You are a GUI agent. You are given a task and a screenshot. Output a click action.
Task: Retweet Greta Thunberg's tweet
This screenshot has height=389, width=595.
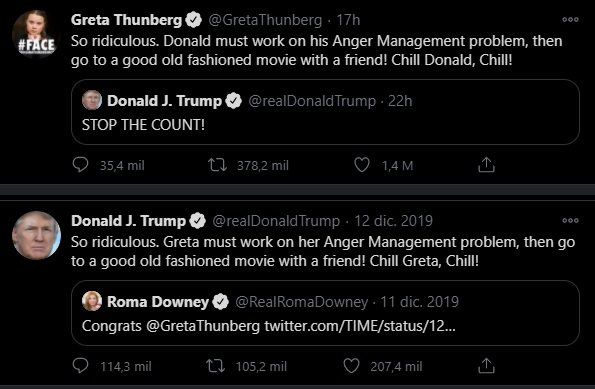pos(217,165)
